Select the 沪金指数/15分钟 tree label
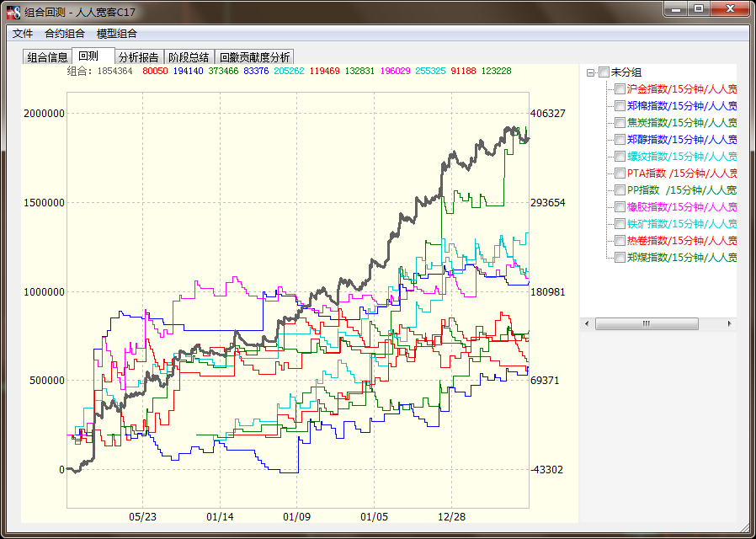This screenshot has width=756, height=539. [x=682, y=88]
